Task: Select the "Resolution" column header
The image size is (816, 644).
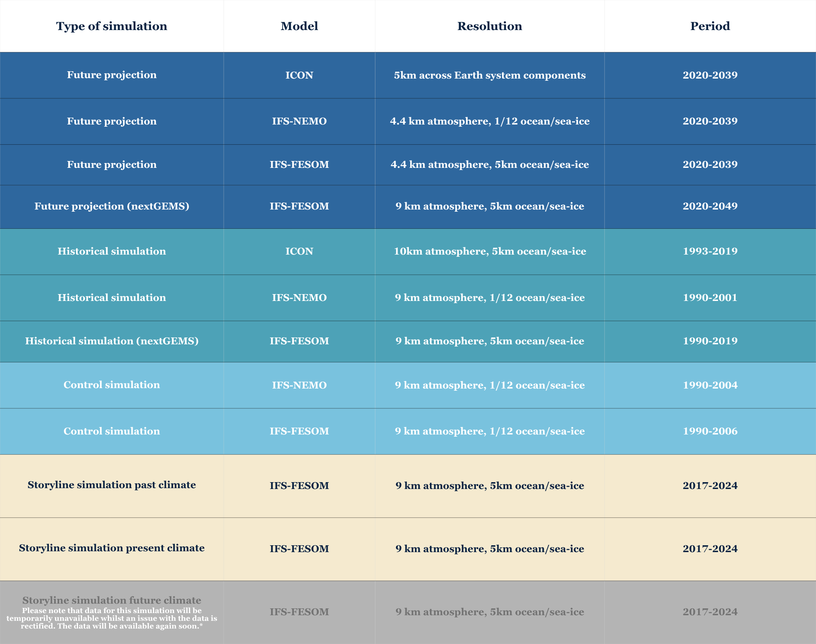Action: tap(490, 26)
